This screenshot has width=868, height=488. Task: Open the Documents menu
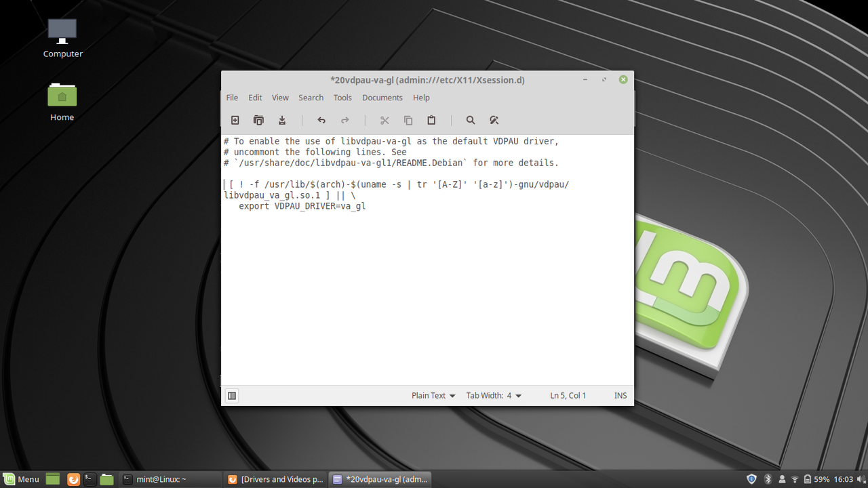point(382,98)
